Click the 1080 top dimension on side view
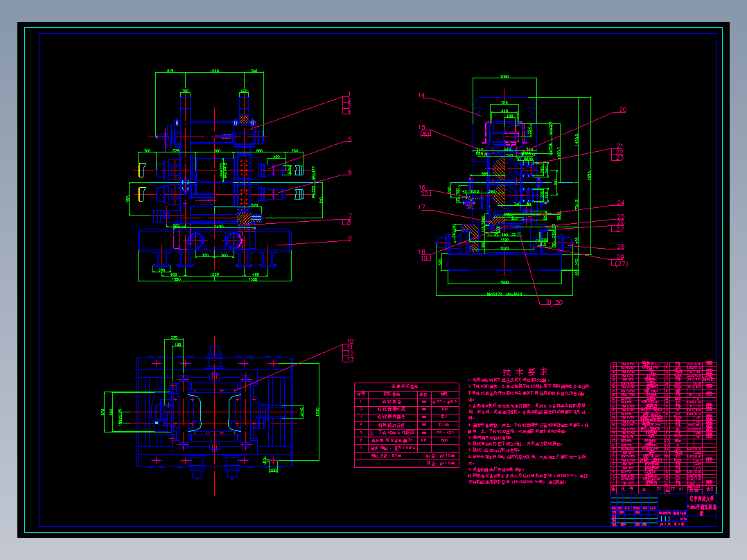Image resolution: width=747 pixels, height=560 pixels. coord(504,76)
